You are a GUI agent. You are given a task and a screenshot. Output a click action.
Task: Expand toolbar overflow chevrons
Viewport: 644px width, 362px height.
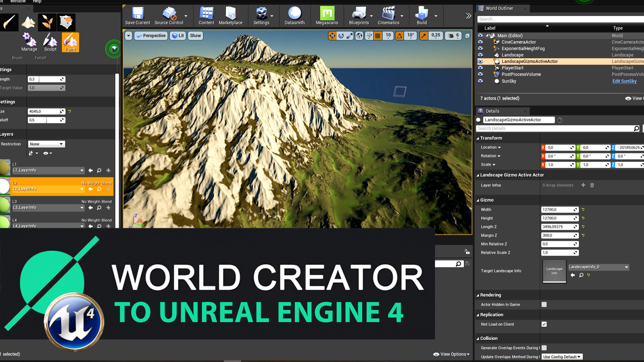coord(469,16)
